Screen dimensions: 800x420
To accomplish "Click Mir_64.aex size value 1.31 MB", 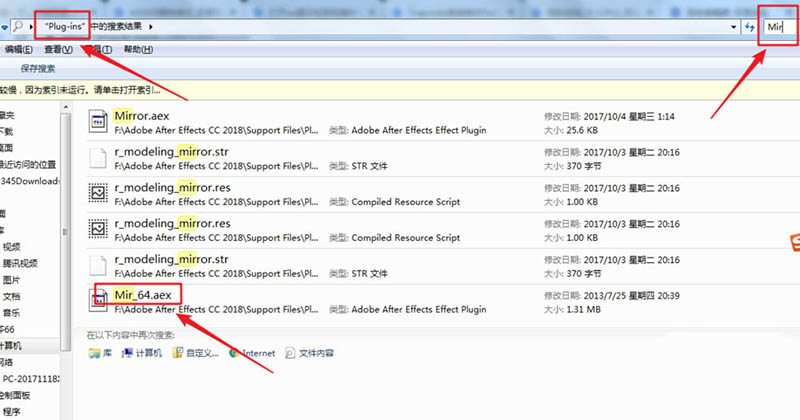I will [584, 310].
